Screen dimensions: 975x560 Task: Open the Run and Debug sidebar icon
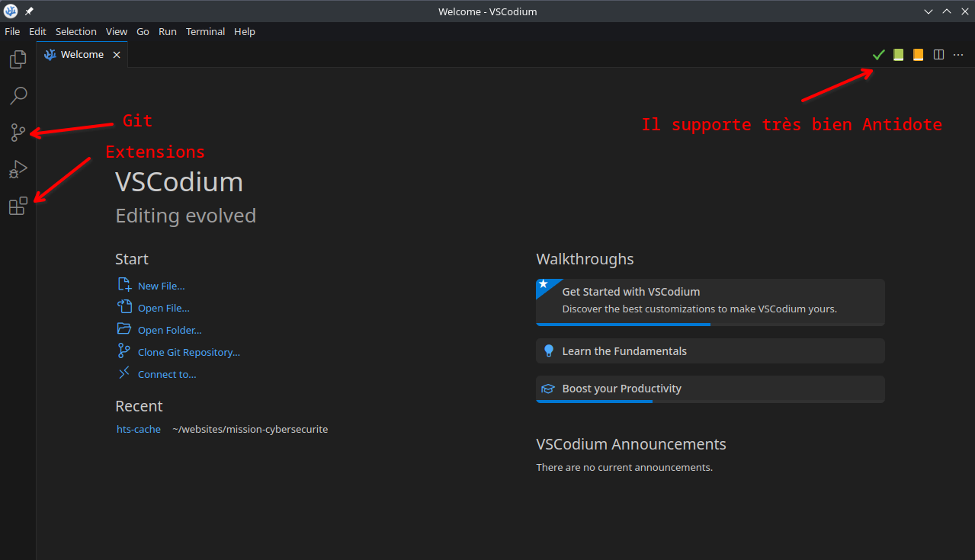pyautogui.click(x=18, y=168)
